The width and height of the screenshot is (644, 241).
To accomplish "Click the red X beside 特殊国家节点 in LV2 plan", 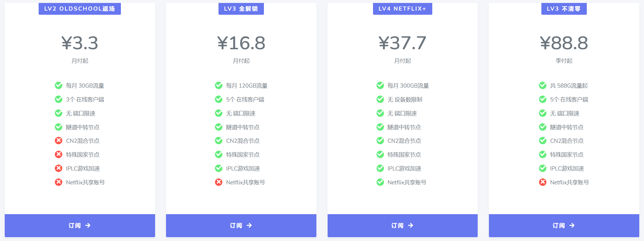I will (x=58, y=155).
